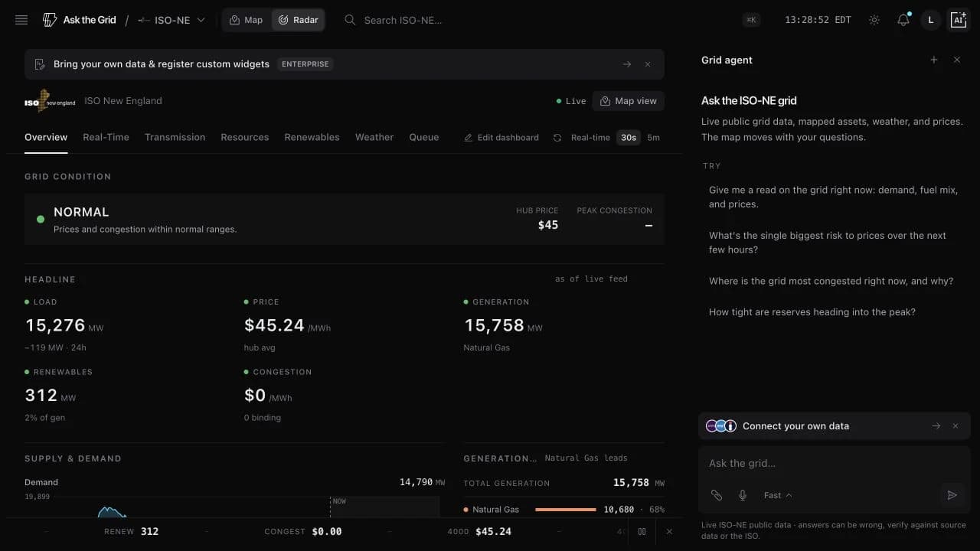The image size is (980, 551).
Task: Click the 15,276 load value
Action: (55, 325)
